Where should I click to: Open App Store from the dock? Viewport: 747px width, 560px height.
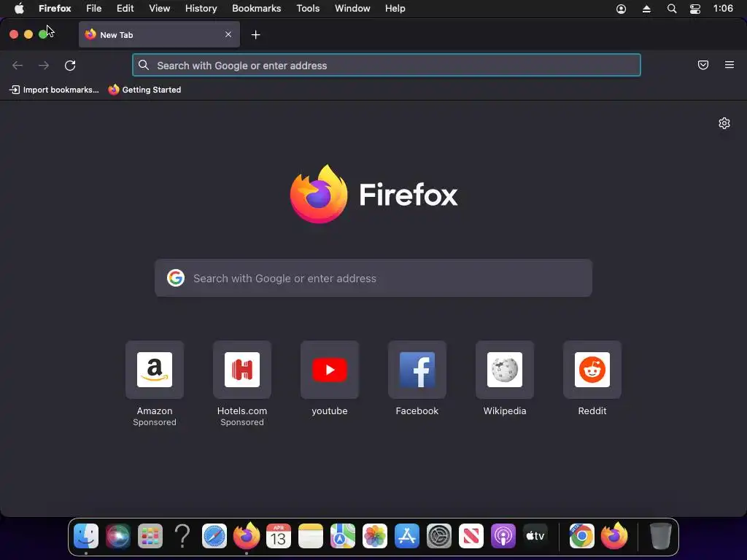point(407,536)
